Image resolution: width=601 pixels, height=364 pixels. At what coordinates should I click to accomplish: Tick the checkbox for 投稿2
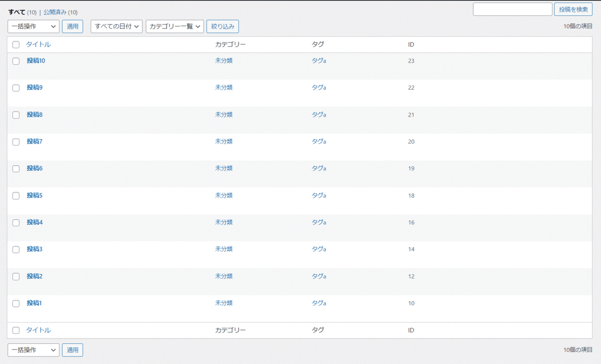click(16, 276)
